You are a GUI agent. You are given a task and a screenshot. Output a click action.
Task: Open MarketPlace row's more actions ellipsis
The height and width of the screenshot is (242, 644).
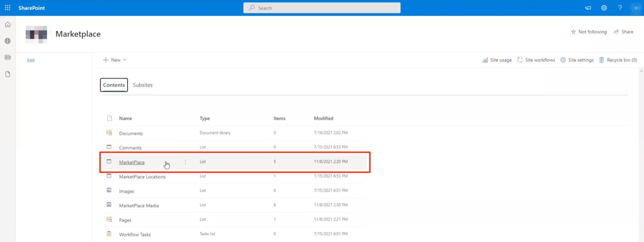tap(186, 162)
